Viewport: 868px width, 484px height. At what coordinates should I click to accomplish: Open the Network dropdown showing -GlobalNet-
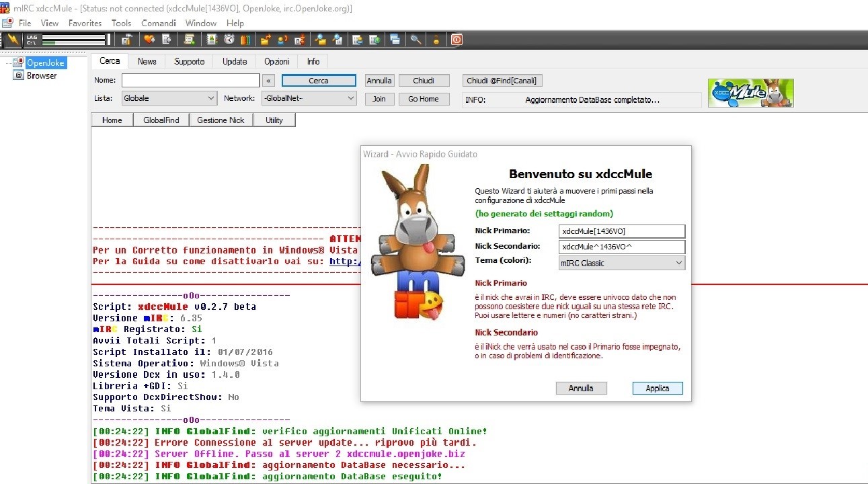[309, 98]
